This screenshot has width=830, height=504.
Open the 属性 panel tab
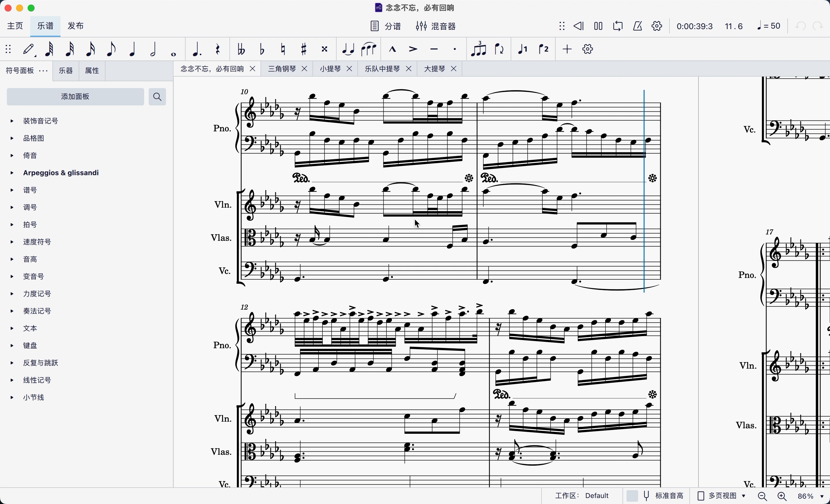pyautogui.click(x=92, y=71)
